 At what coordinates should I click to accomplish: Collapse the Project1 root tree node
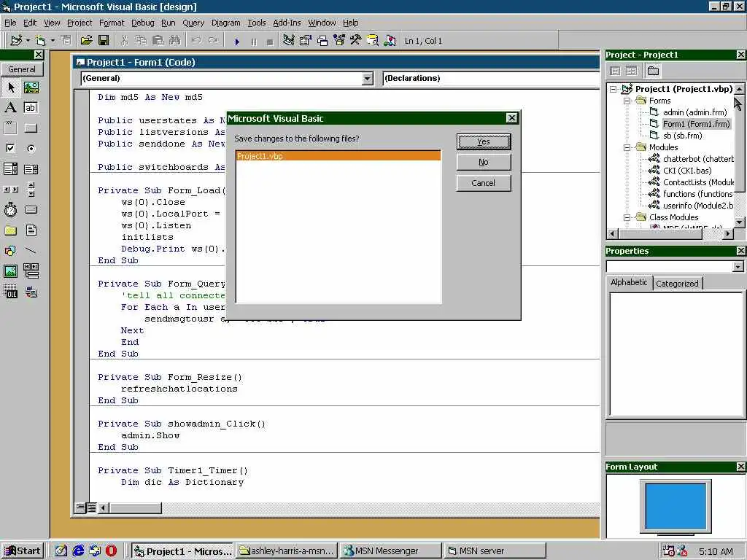click(613, 89)
